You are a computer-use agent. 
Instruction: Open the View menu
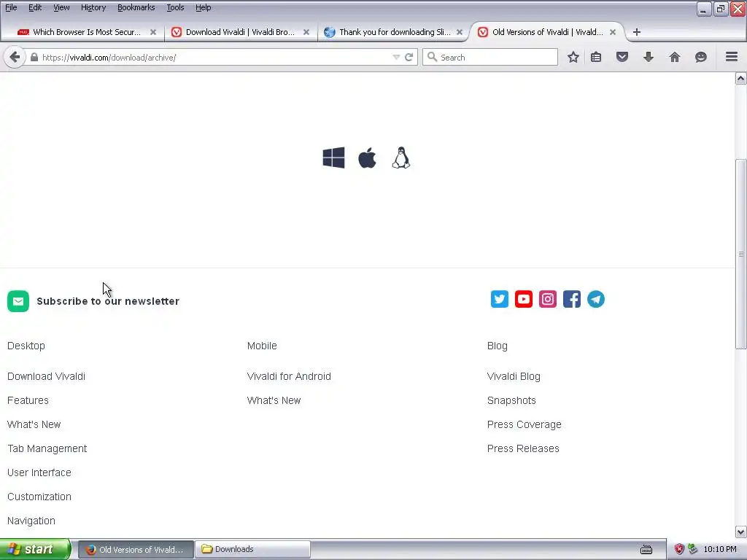click(61, 7)
